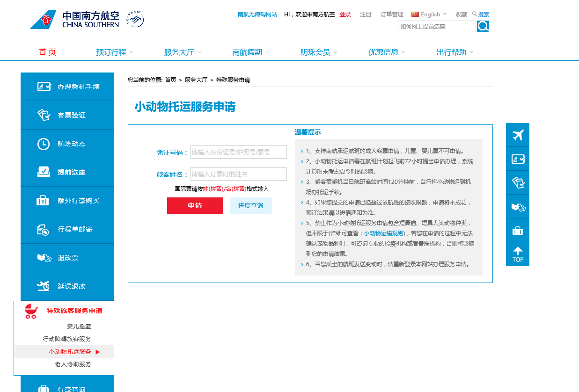This screenshot has width=579, height=392.
Task: Click the boarding pass icon in right floating bar
Action: pos(518,159)
